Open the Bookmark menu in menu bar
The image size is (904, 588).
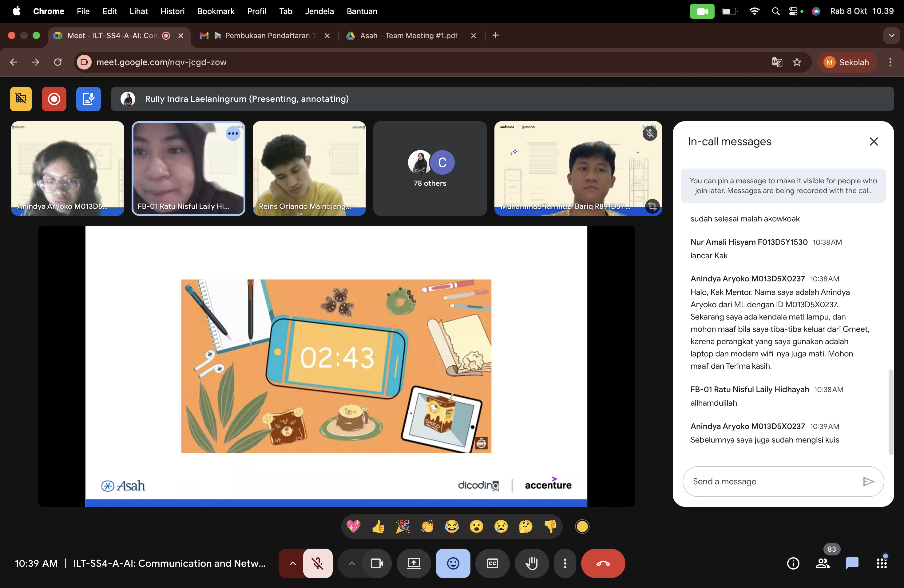coord(216,11)
